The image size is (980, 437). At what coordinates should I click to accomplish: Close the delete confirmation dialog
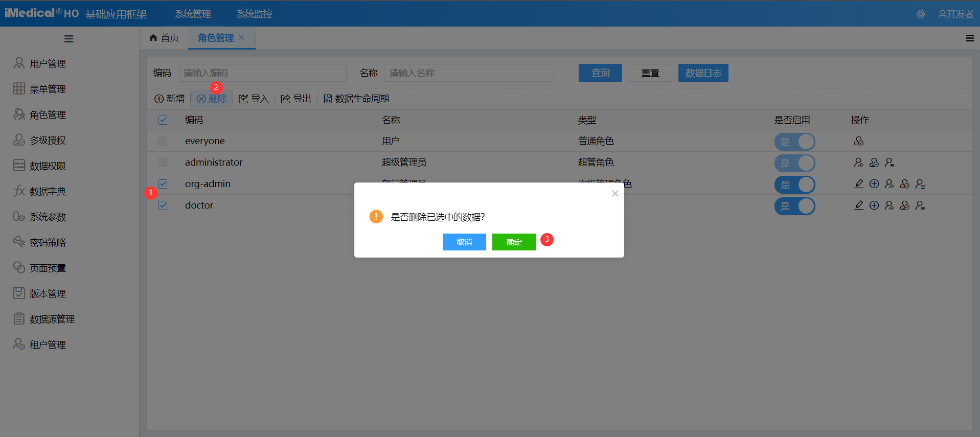click(615, 193)
